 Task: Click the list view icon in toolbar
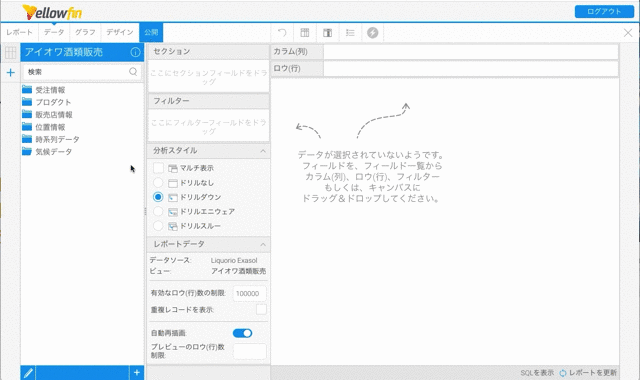pyautogui.click(x=350, y=33)
